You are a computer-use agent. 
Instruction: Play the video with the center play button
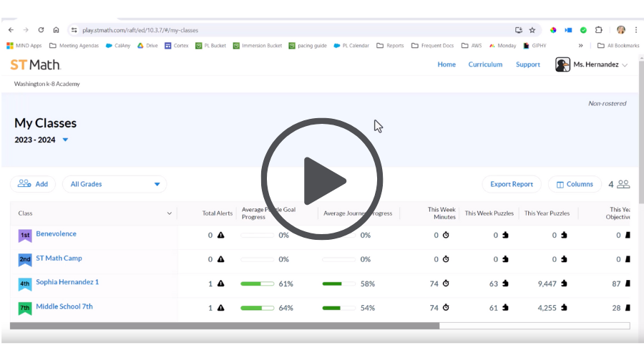pos(322,179)
